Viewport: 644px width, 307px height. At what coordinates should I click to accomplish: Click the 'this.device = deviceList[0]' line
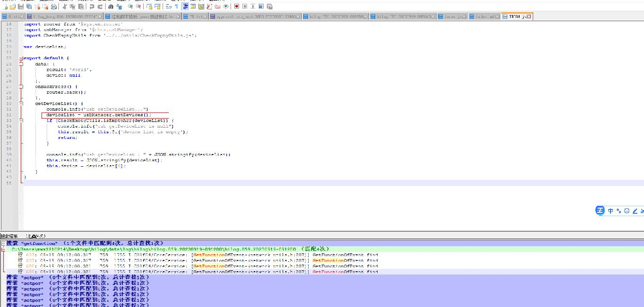click(x=86, y=166)
